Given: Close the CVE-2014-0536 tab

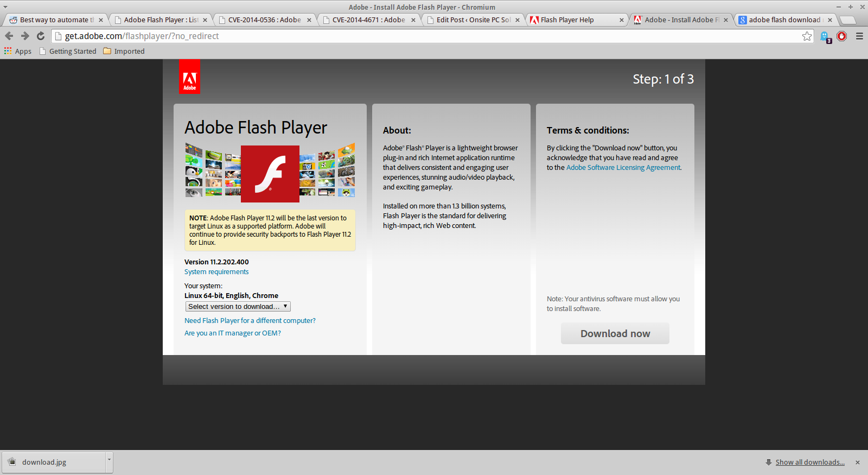Looking at the screenshot, I should point(309,20).
